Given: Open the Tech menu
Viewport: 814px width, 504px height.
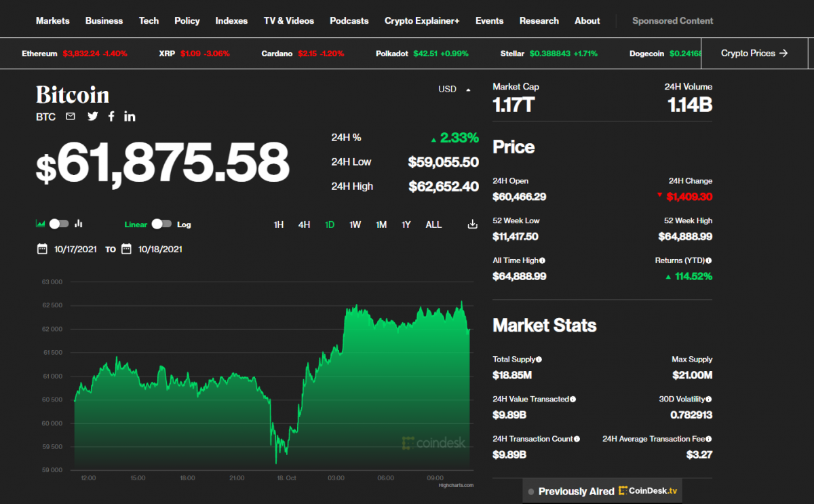Looking at the screenshot, I should pos(149,20).
